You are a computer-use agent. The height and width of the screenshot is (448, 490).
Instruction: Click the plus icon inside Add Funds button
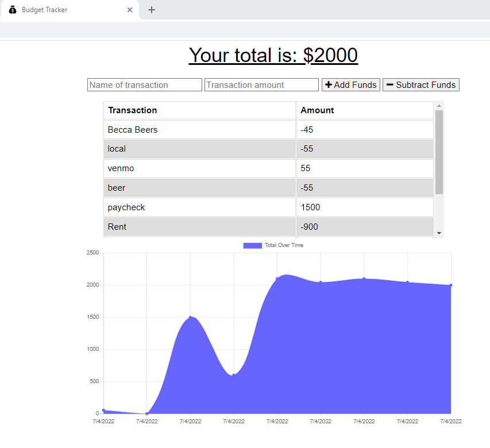tap(329, 84)
